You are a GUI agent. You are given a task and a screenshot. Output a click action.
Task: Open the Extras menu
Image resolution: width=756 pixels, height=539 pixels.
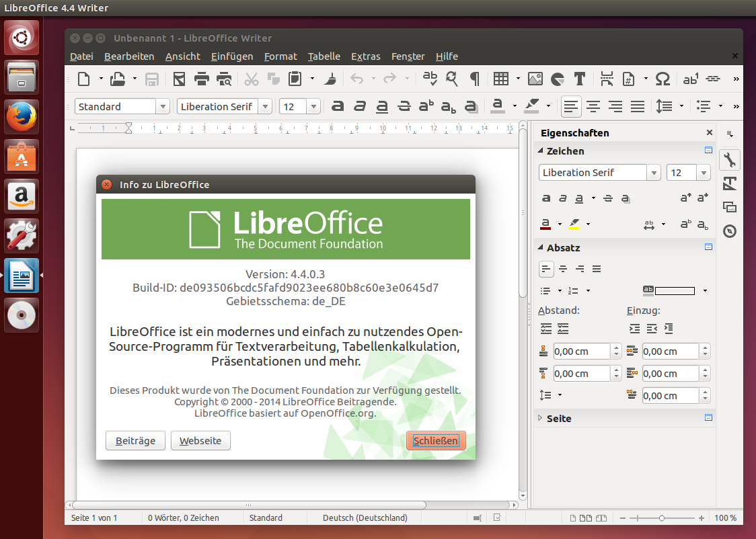pos(365,56)
